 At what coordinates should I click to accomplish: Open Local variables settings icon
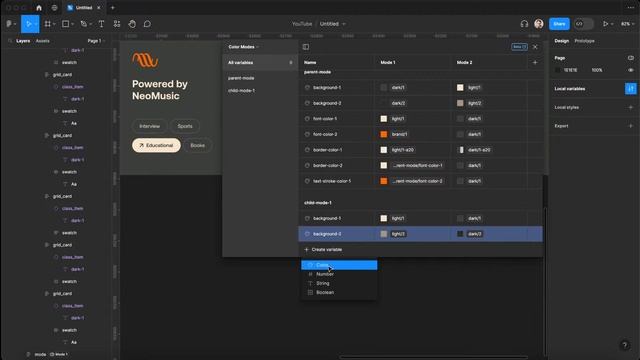[631, 89]
